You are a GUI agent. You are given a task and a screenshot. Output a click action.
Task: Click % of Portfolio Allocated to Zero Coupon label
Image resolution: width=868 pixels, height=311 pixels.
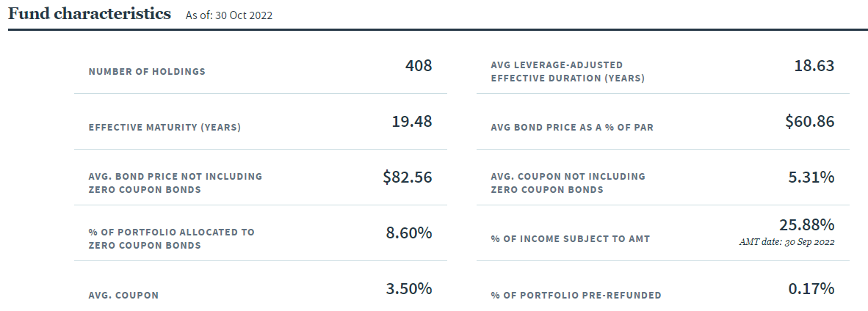(172, 238)
